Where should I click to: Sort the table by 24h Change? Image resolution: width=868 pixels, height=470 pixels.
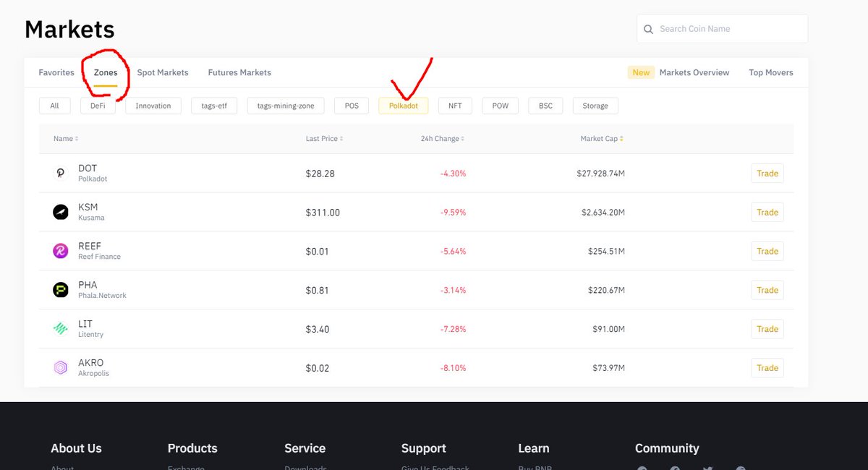442,139
